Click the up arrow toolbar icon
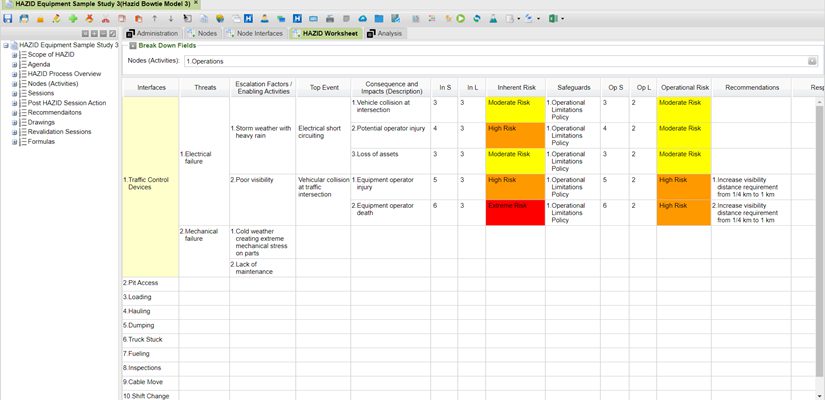 click(154, 19)
